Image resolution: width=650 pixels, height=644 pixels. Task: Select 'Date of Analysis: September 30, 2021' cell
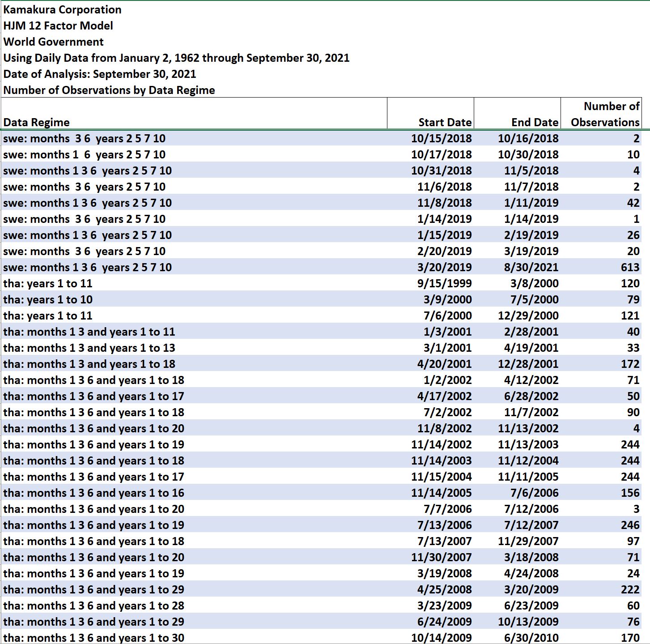click(x=99, y=74)
